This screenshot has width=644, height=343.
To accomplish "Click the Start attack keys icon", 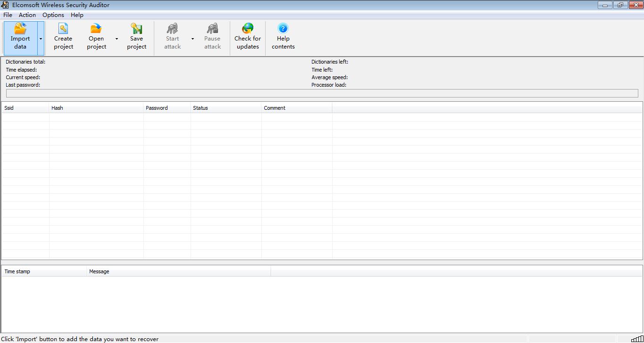I will tap(172, 29).
